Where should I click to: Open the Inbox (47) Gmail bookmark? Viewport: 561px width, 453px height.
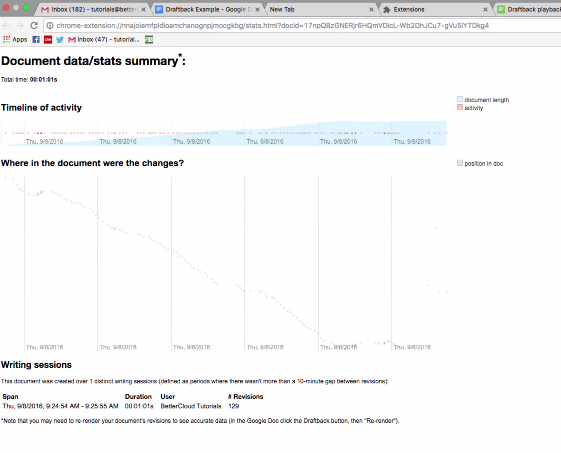pyautogui.click(x=104, y=39)
